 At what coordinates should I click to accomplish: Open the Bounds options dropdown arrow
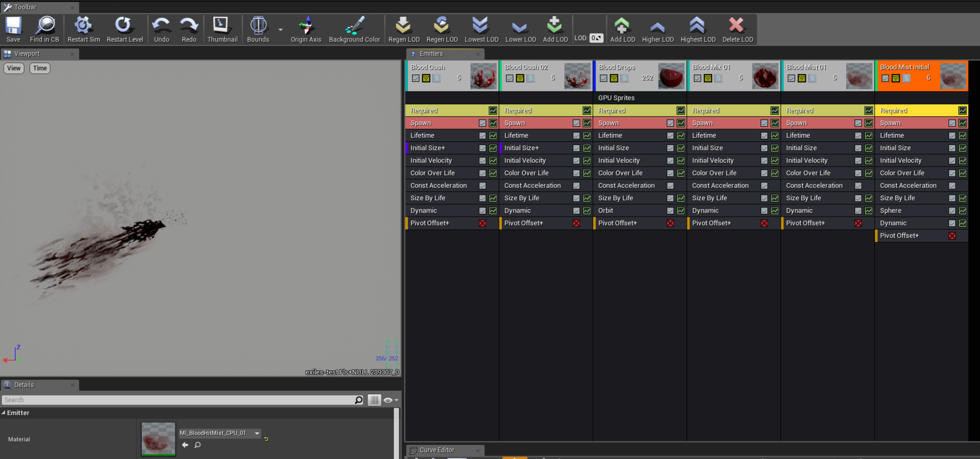tap(280, 30)
